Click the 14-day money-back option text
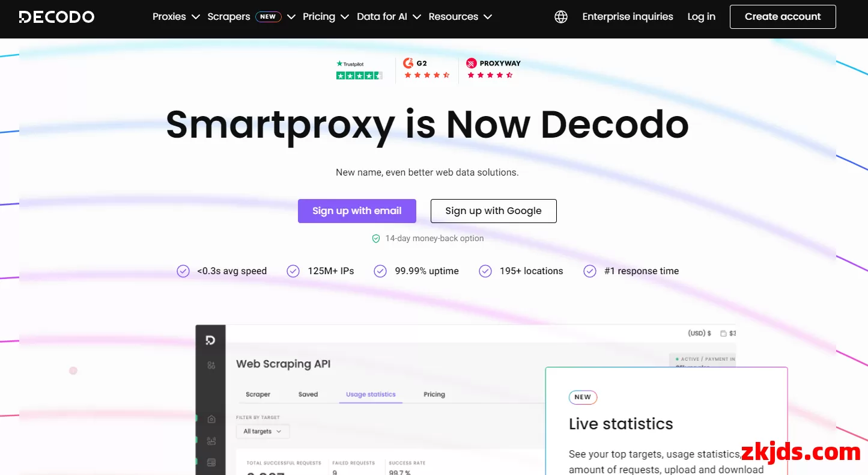 click(434, 239)
